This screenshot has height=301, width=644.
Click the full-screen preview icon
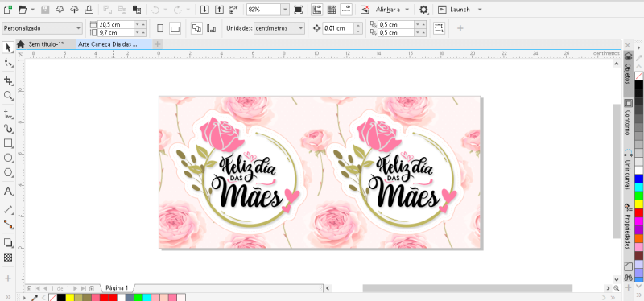click(x=298, y=9)
